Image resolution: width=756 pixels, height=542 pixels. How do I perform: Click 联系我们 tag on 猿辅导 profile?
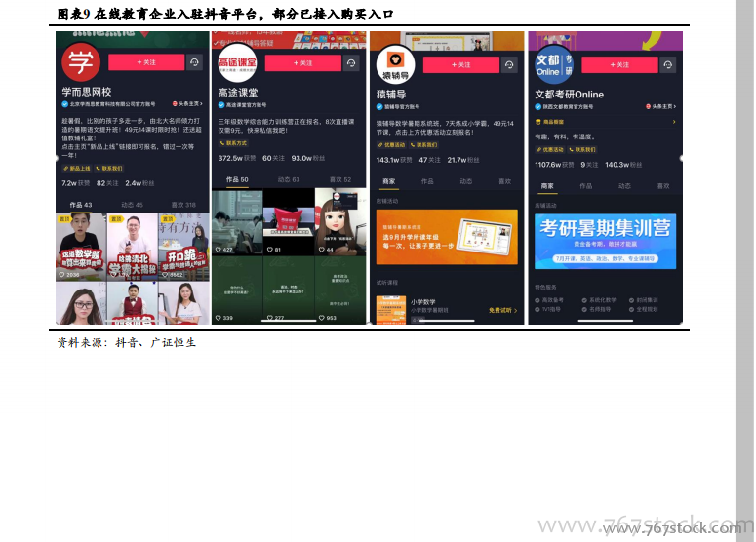(423, 145)
